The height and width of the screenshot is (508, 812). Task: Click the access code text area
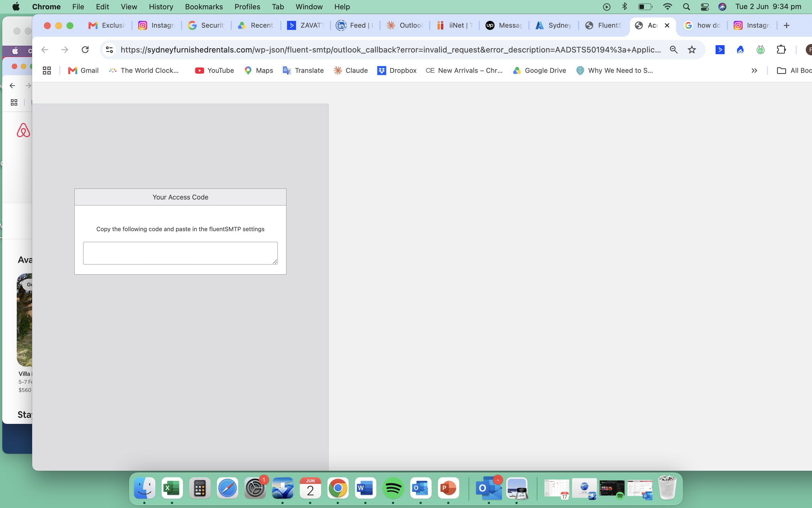click(180, 253)
